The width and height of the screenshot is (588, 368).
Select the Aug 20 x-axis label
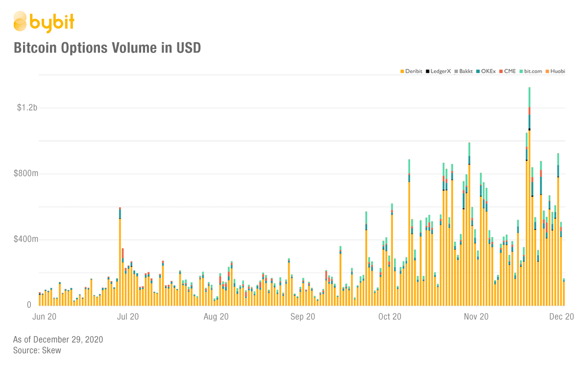pyautogui.click(x=216, y=317)
